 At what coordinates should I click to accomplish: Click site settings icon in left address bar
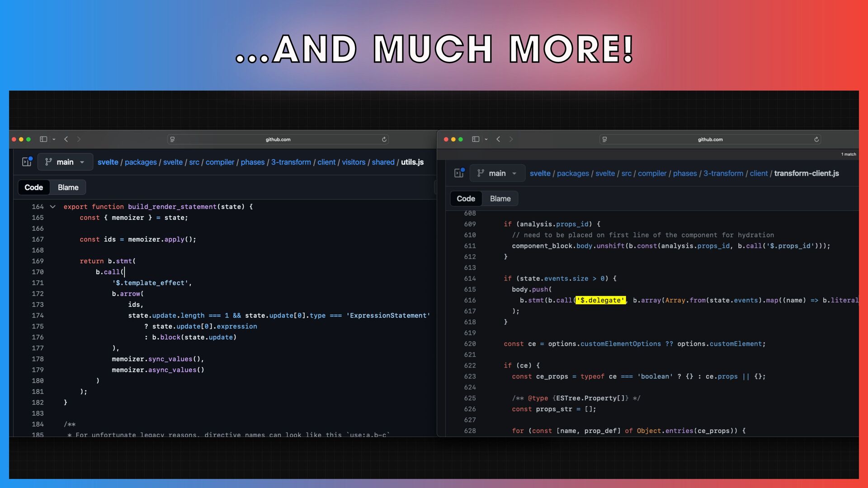tap(172, 139)
